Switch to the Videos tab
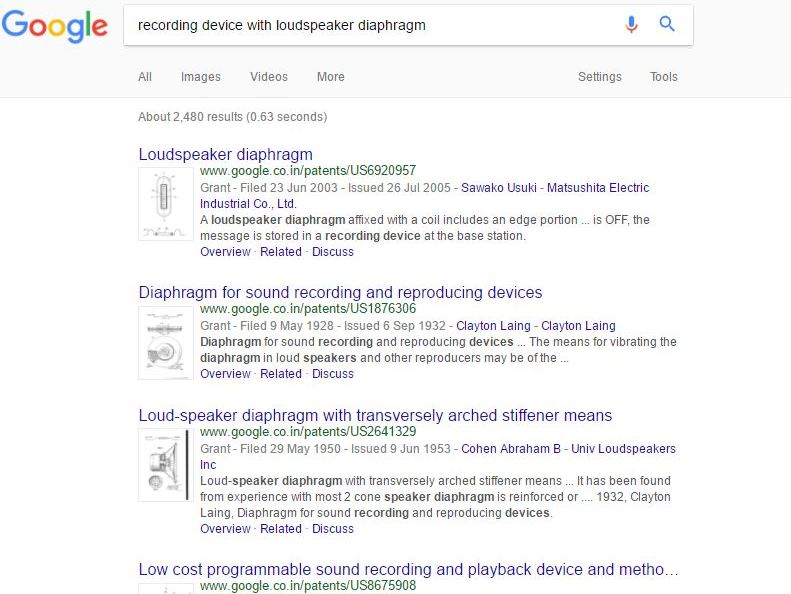 click(268, 77)
